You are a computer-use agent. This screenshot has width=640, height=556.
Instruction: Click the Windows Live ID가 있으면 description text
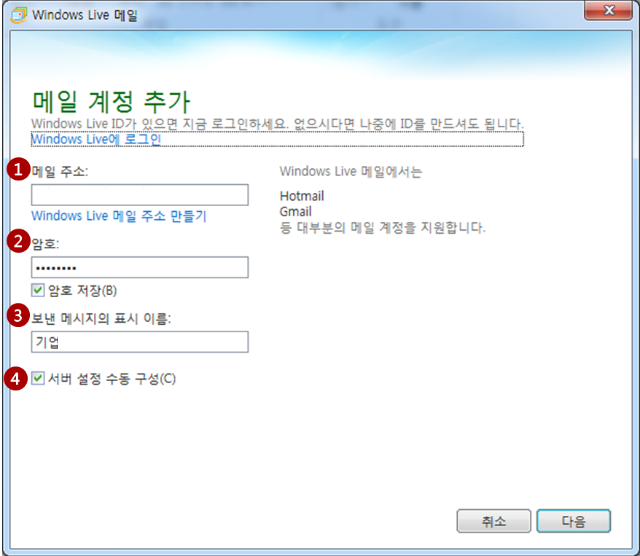(x=277, y=124)
